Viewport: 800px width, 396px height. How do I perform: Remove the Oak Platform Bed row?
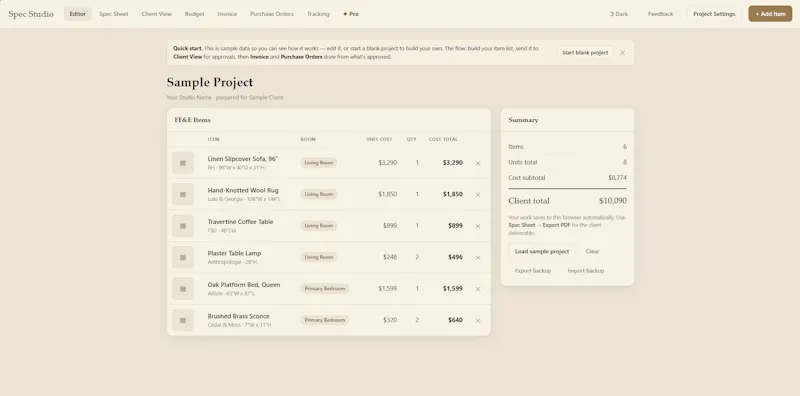[478, 289]
